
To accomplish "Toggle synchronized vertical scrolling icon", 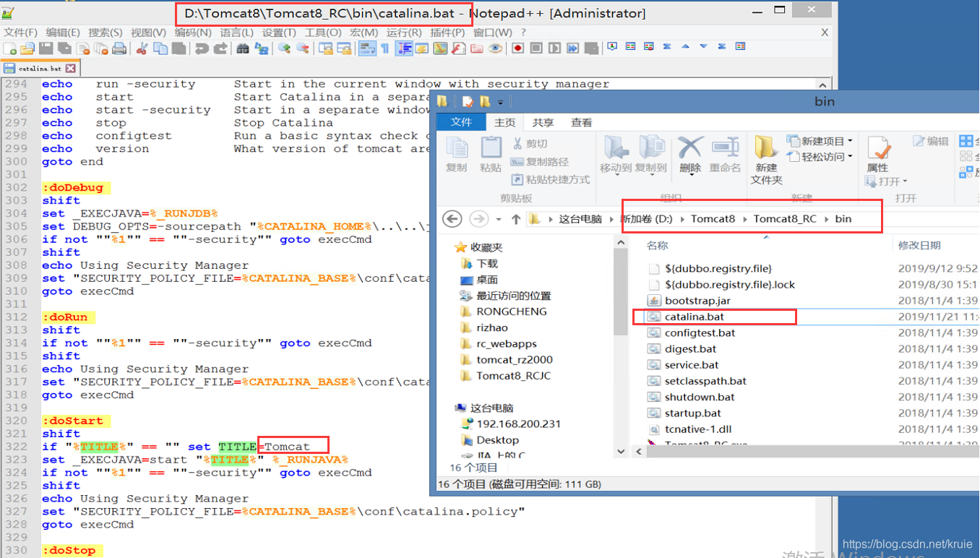I will (x=326, y=48).
